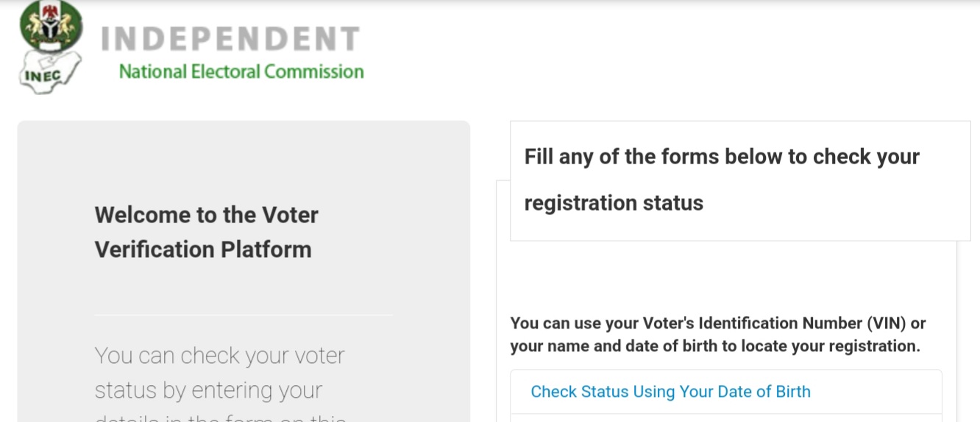Click the 'Verification Platform' heading line
Image resolution: width=980 pixels, height=422 pixels.
203,250
